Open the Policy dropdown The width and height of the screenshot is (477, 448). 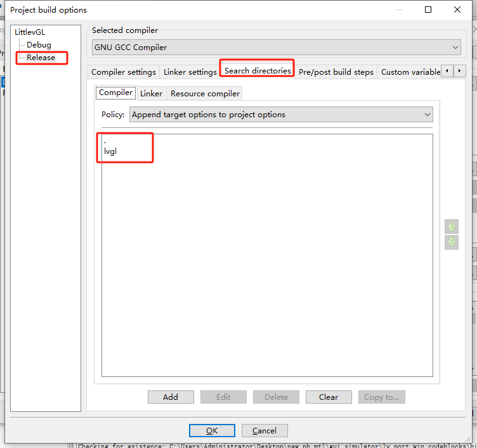(x=281, y=115)
